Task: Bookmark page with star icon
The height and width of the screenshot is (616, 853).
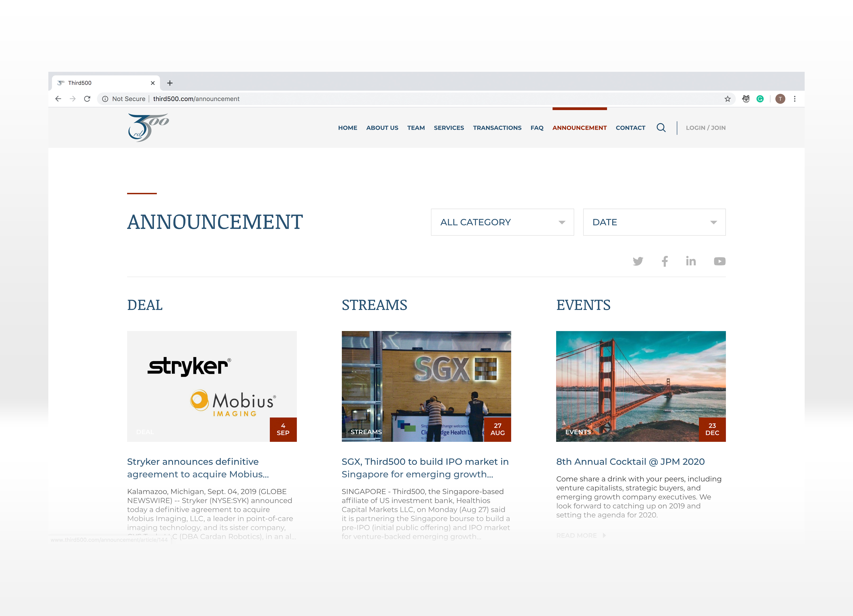Action: tap(727, 99)
